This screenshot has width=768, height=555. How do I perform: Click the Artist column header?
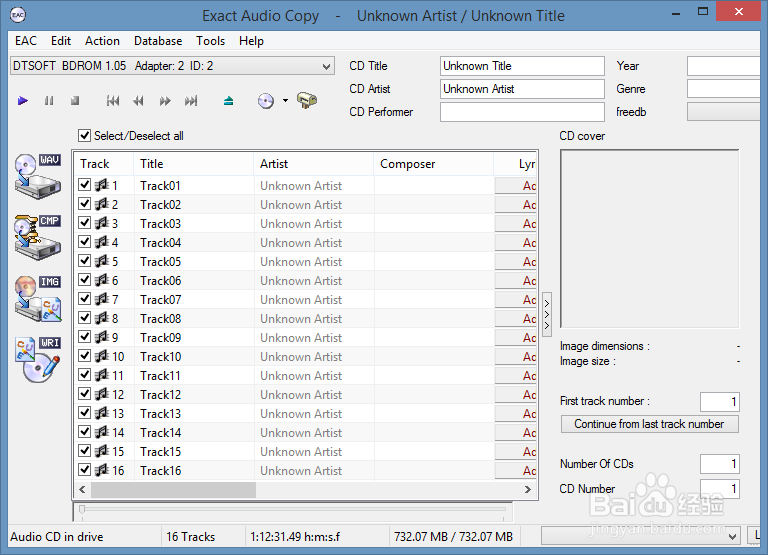[313, 164]
